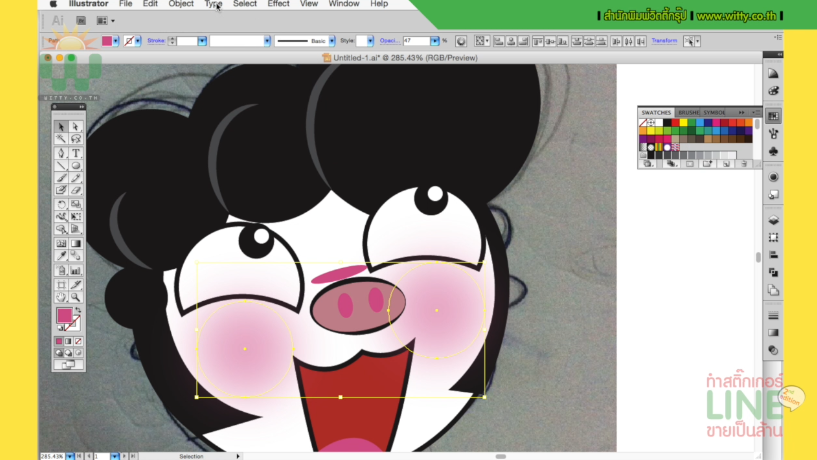The width and height of the screenshot is (817, 460).
Task: Select the Gradient tool
Action: pos(76,243)
